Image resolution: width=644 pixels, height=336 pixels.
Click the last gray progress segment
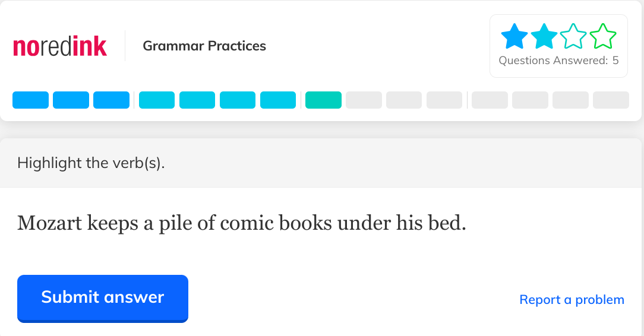(x=611, y=100)
